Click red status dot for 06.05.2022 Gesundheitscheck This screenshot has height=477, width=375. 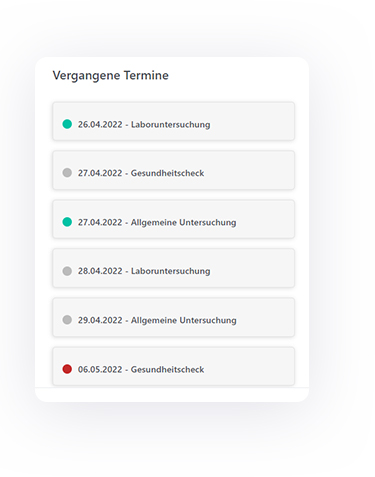click(x=67, y=369)
